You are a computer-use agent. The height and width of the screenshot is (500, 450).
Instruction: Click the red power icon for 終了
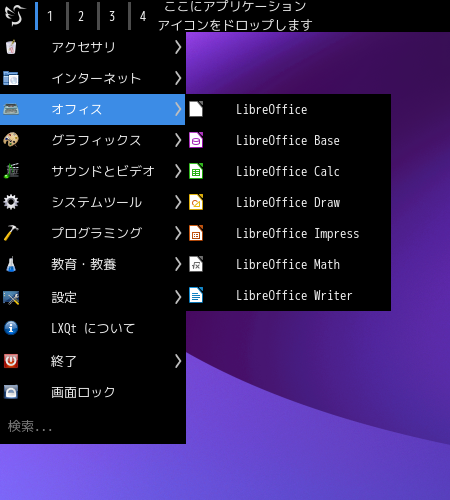[11, 361]
